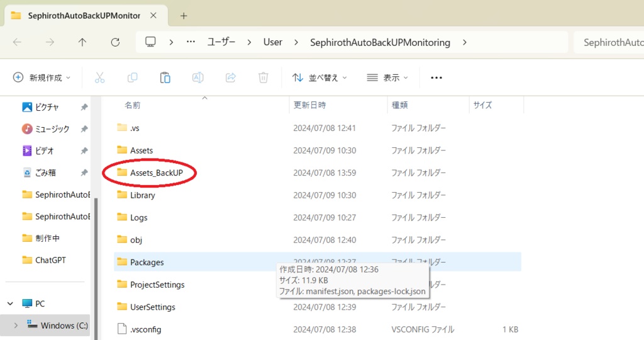Viewport: 644px width, 340px height.
Task: Sort by サイズ column header
Action: point(482,105)
